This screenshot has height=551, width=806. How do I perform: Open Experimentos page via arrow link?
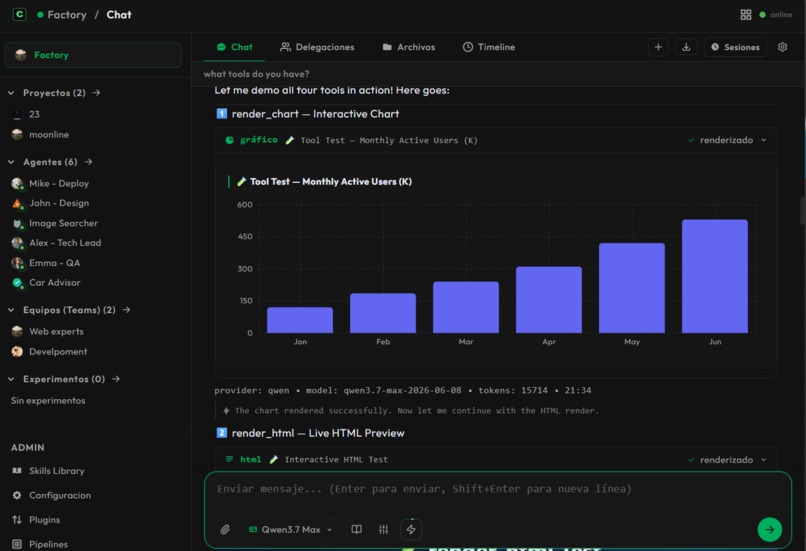[x=116, y=379]
